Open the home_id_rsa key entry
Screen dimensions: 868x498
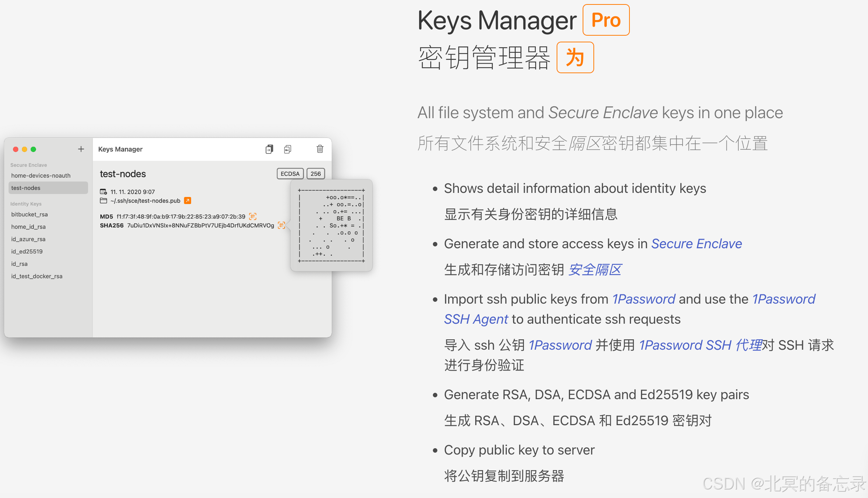tap(28, 227)
